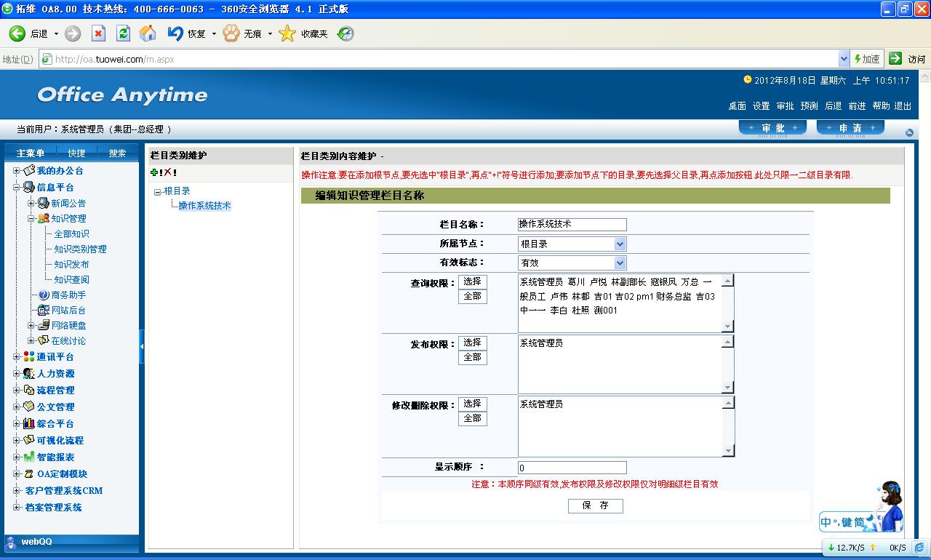Viewport: 931px width, 560px height.
Task: Switch to the 快捷 tab
Action: coord(76,153)
